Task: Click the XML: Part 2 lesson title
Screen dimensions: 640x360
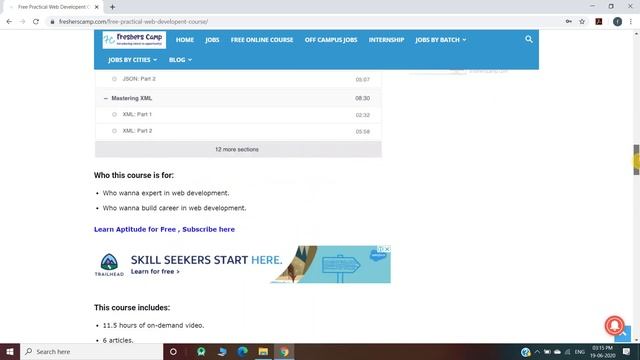Action: (x=137, y=131)
